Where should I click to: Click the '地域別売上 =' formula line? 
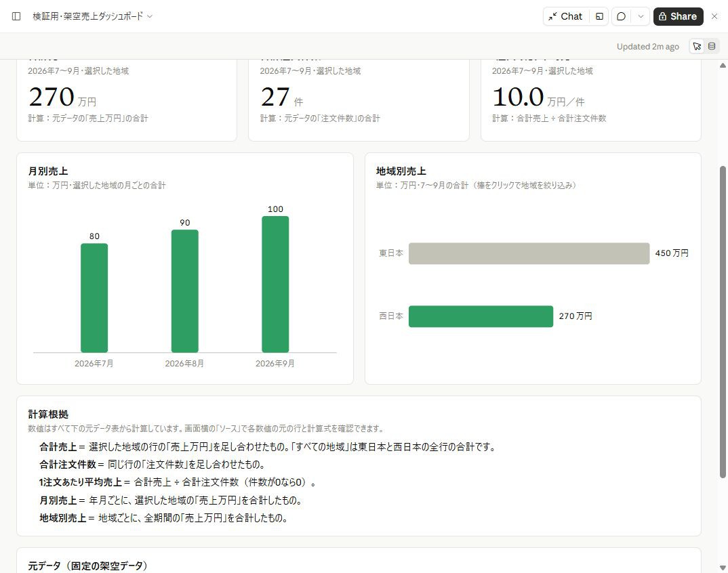164,517
